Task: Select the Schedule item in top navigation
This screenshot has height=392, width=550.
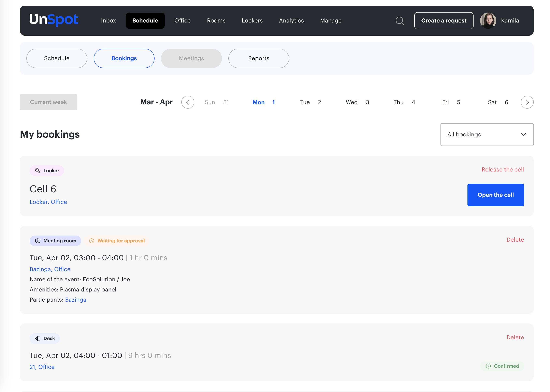Action: pos(145,20)
